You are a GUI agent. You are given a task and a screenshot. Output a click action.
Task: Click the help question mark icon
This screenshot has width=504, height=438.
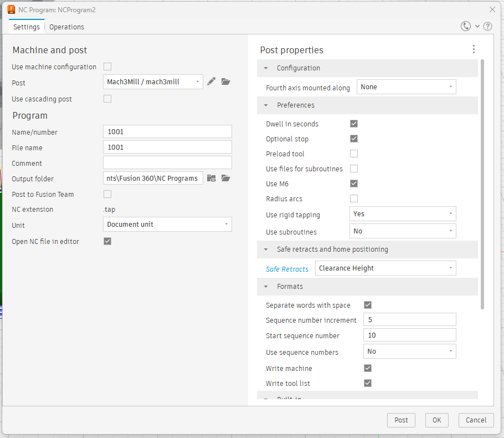[x=487, y=26]
